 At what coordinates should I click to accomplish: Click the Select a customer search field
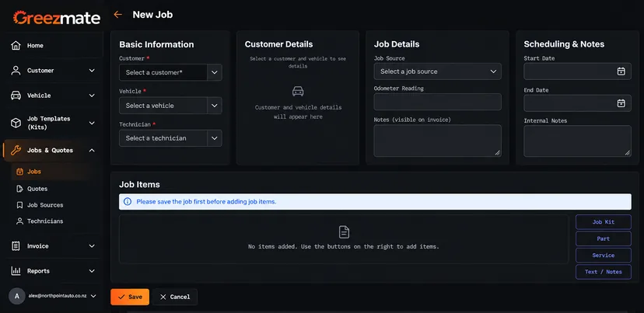pyautogui.click(x=163, y=72)
